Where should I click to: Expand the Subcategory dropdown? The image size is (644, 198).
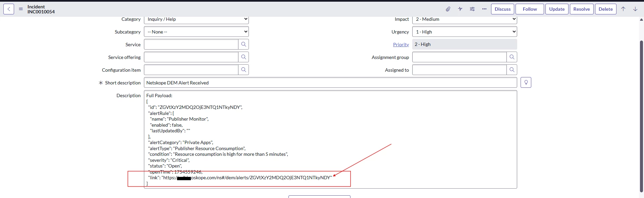[196, 32]
